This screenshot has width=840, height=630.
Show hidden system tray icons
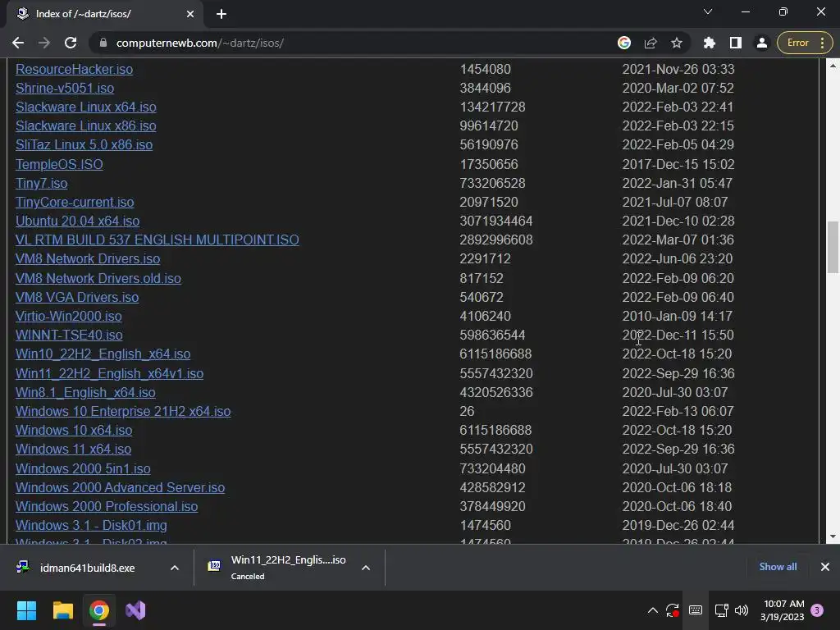point(652,610)
